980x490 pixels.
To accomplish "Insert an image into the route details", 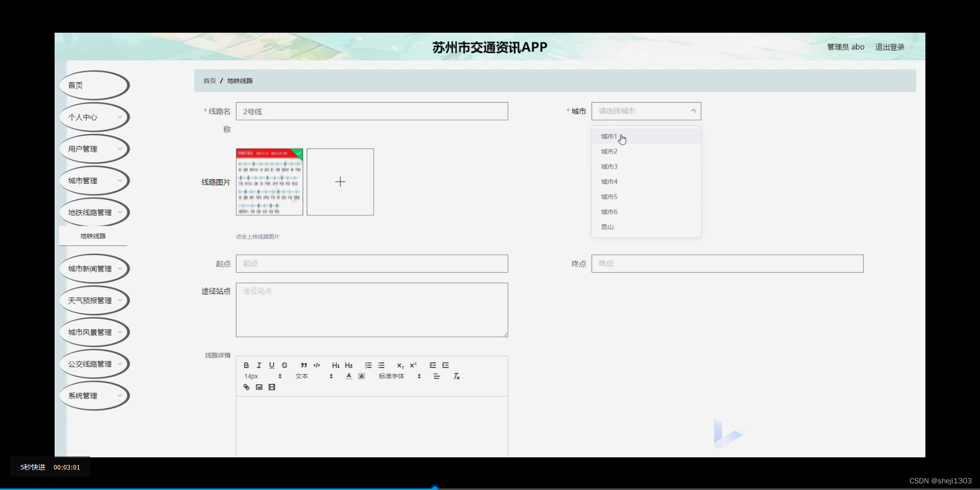I will (259, 387).
